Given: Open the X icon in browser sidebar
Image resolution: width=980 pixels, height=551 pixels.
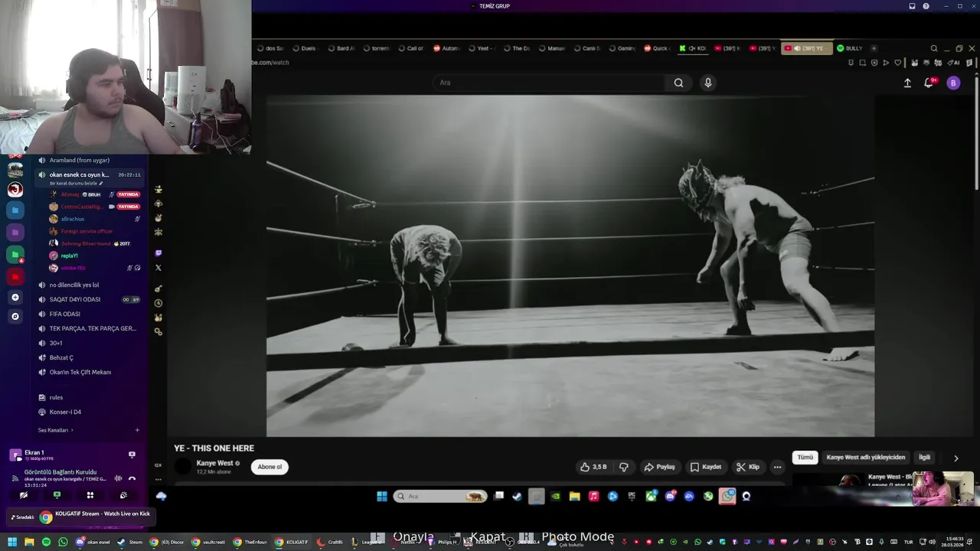Looking at the screenshot, I should coord(158,268).
